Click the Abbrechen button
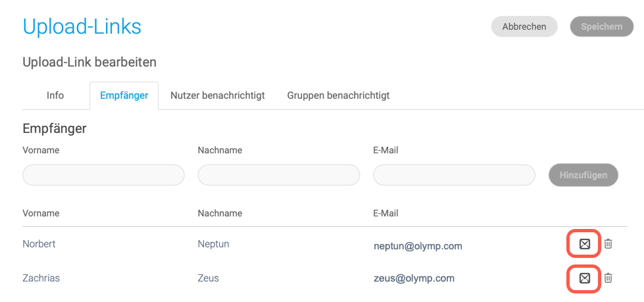 tap(524, 27)
